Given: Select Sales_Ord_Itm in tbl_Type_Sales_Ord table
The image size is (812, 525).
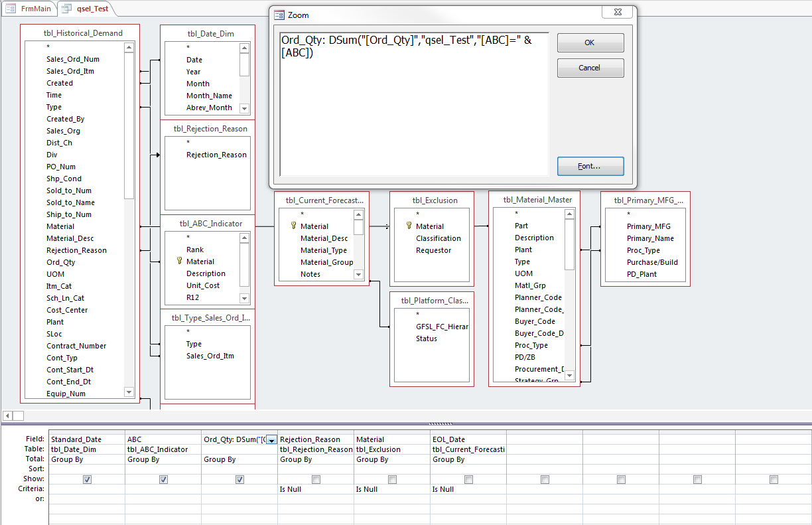Looking at the screenshot, I should click(x=210, y=356).
